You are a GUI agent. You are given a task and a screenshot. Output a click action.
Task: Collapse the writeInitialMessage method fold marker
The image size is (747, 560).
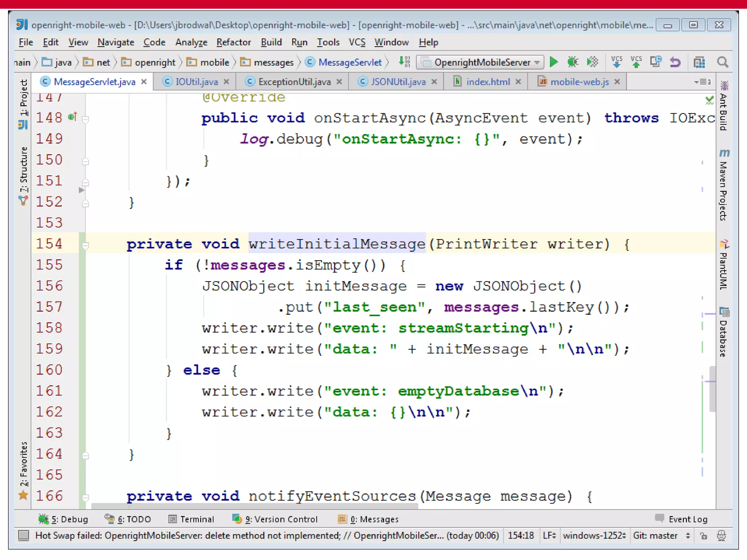click(85, 246)
